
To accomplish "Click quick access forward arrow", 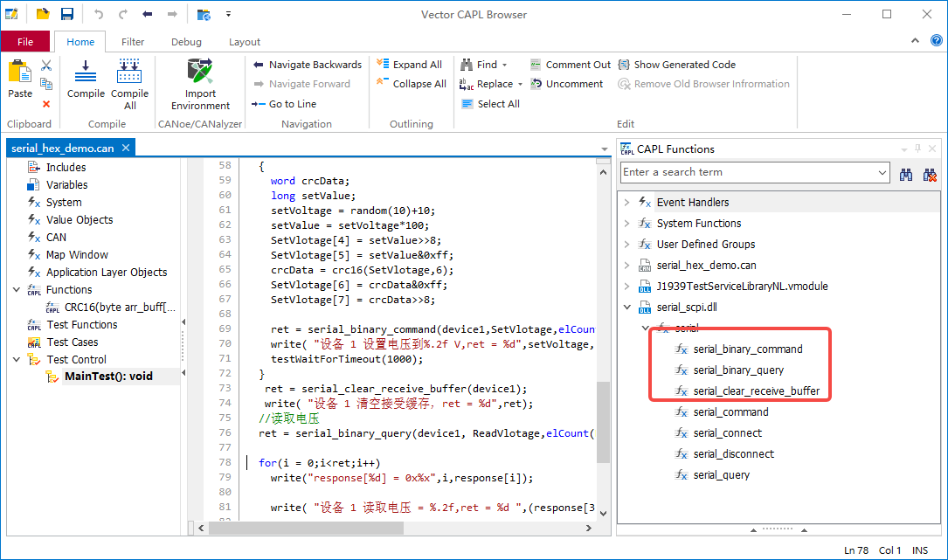I will (172, 14).
